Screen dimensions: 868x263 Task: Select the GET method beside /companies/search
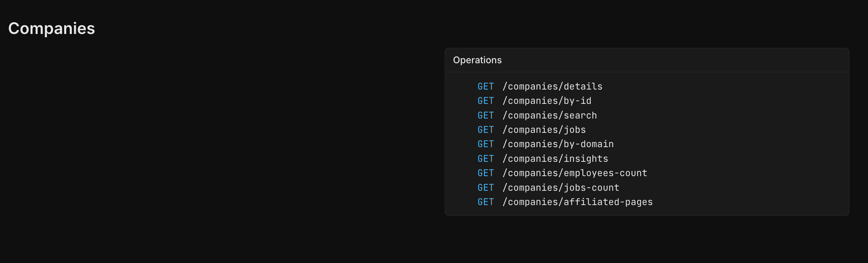[486, 116]
